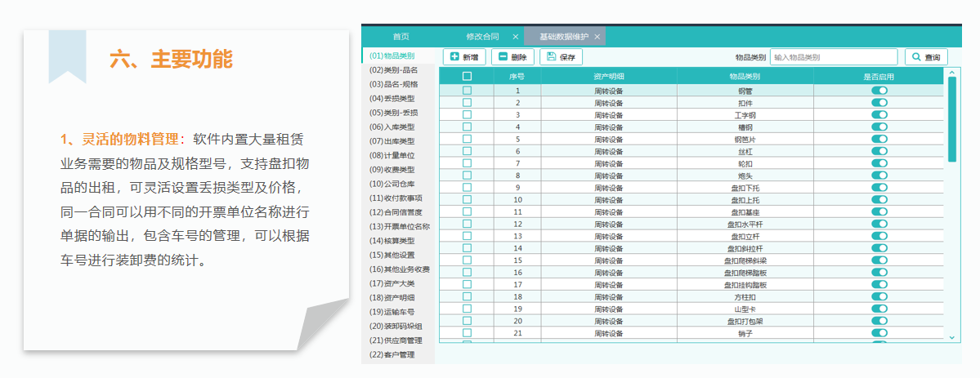Close the 修改合同 tab
The image size is (980, 378).
coord(515,37)
